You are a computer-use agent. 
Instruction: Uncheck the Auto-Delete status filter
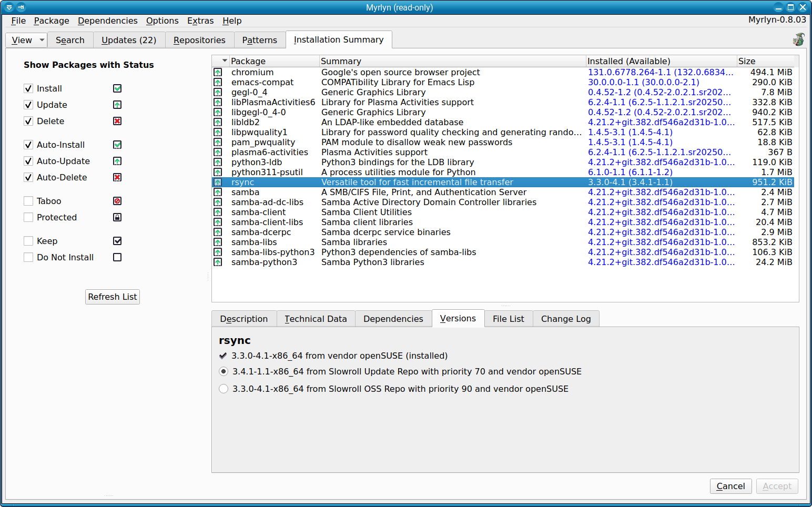[28, 177]
